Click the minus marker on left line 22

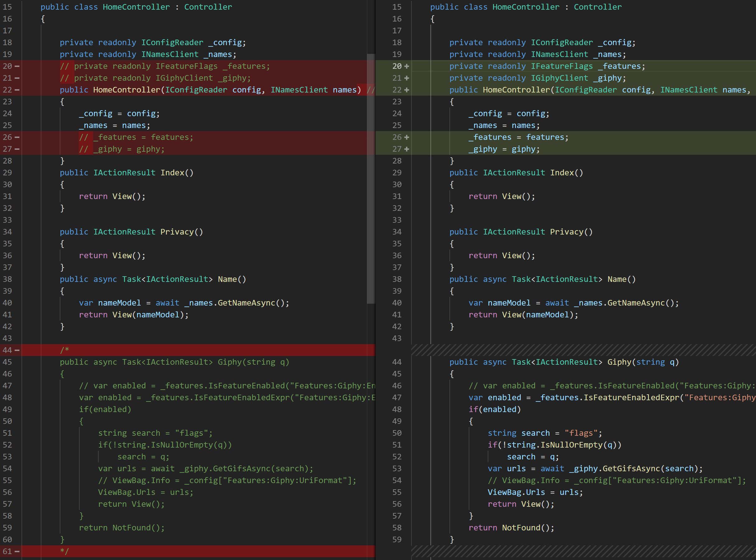[17, 90]
